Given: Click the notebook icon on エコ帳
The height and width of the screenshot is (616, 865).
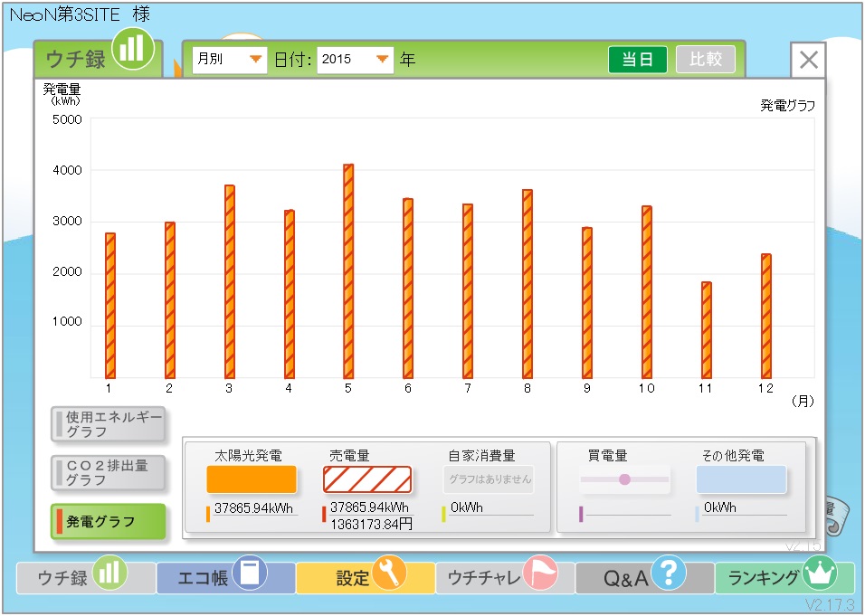Looking at the screenshot, I should pyautogui.click(x=250, y=573).
